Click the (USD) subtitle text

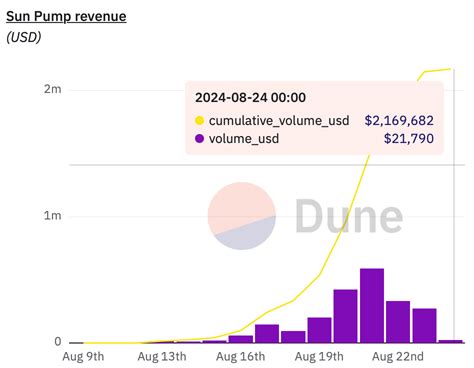(x=23, y=37)
